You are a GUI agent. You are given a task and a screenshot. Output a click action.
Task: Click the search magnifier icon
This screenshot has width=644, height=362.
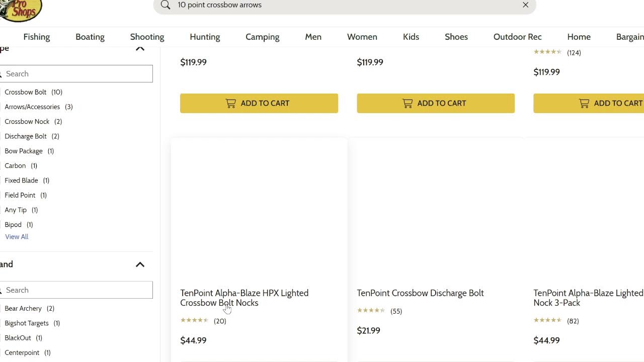coord(166,5)
